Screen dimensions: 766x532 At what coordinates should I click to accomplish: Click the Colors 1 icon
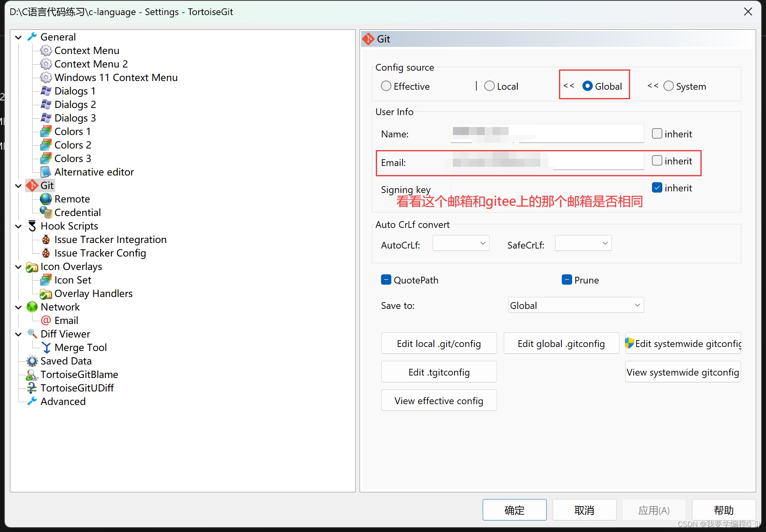click(x=46, y=131)
